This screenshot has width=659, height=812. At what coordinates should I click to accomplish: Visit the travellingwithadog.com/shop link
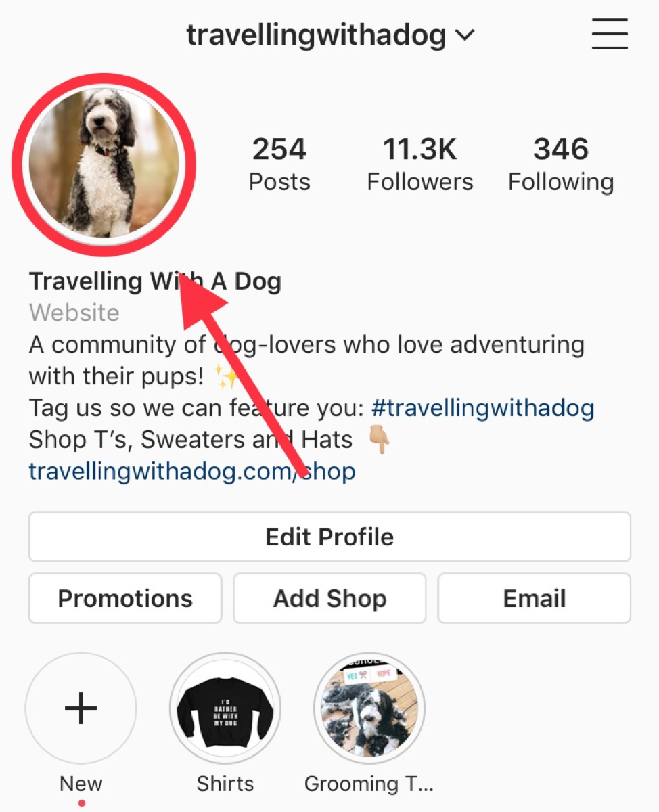tap(192, 471)
